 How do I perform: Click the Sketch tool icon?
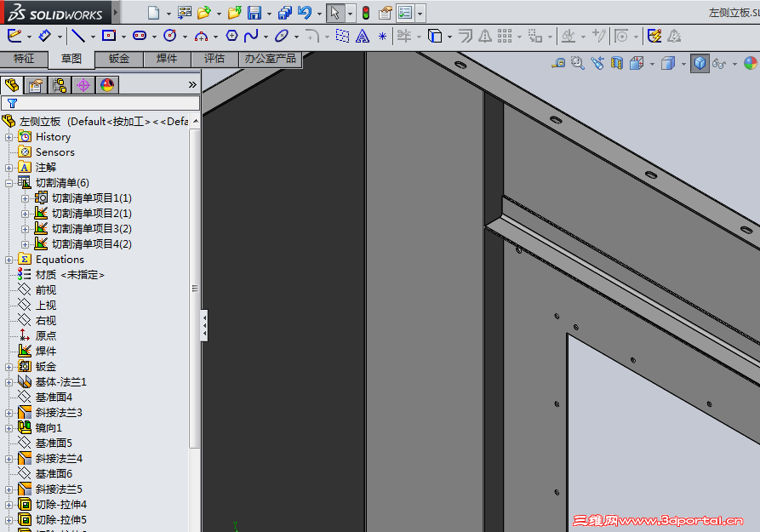pos(14,36)
